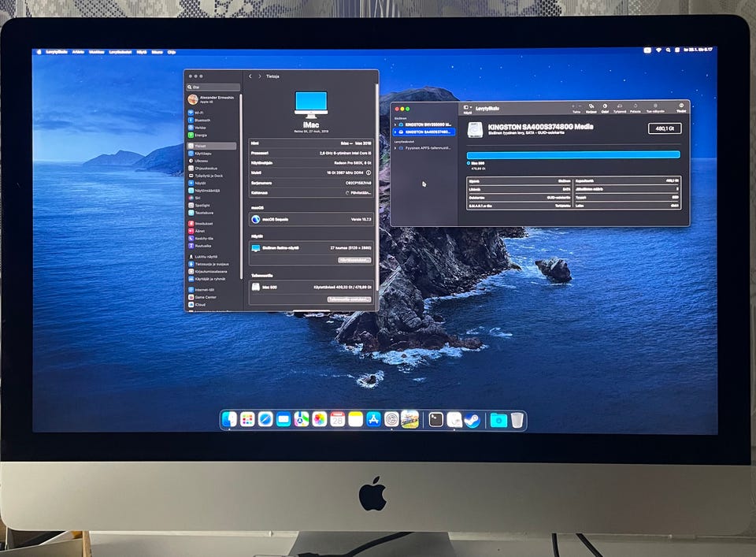This screenshot has width=756, height=557.
Task: Open Notes from the Dock
Action: click(355, 420)
